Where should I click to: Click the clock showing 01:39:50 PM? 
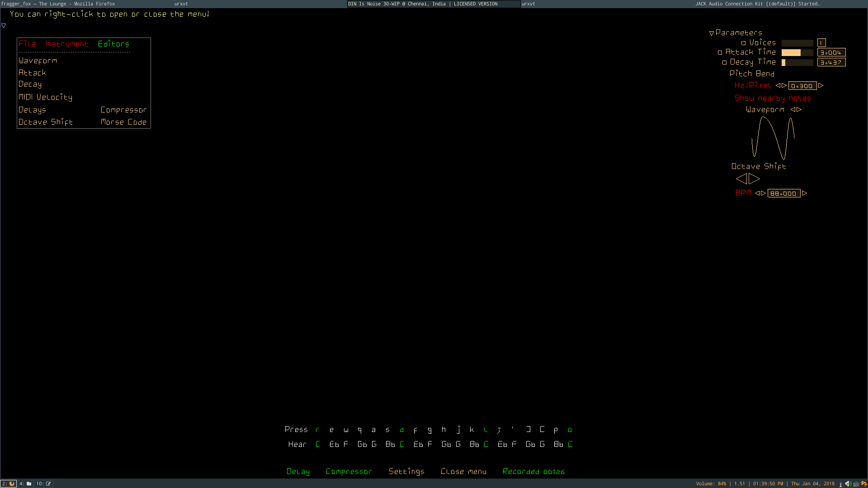point(768,483)
